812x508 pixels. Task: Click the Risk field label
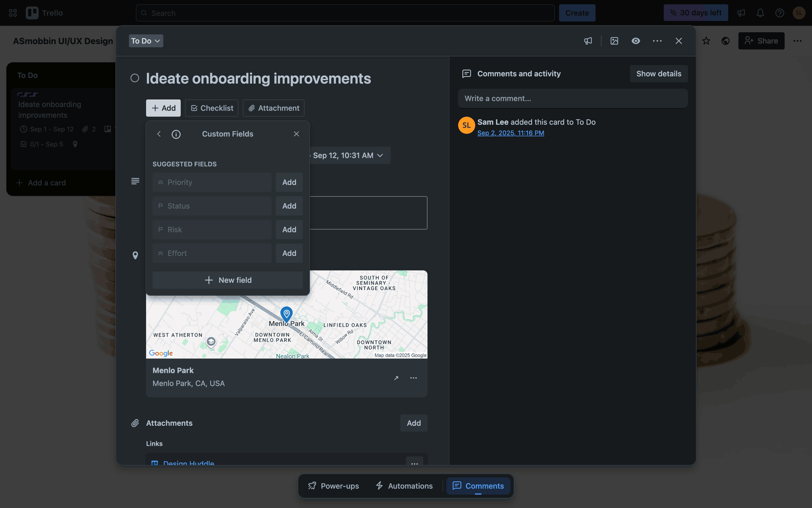tap(212, 229)
